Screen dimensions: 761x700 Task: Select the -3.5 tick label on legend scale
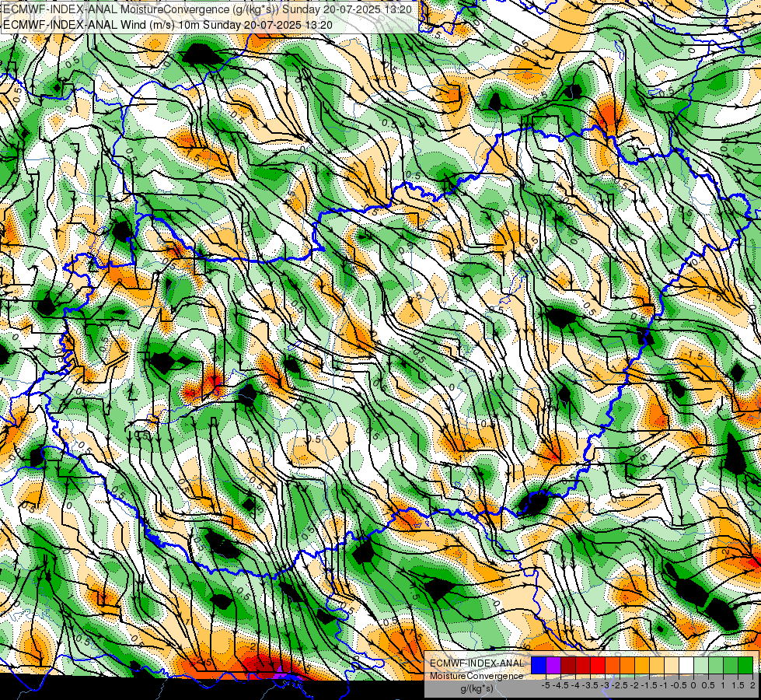[x=591, y=685]
